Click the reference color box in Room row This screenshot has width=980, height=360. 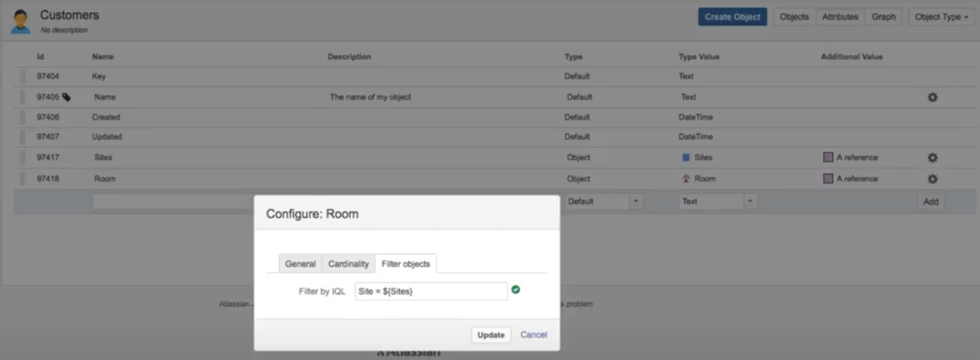[828, 179]
